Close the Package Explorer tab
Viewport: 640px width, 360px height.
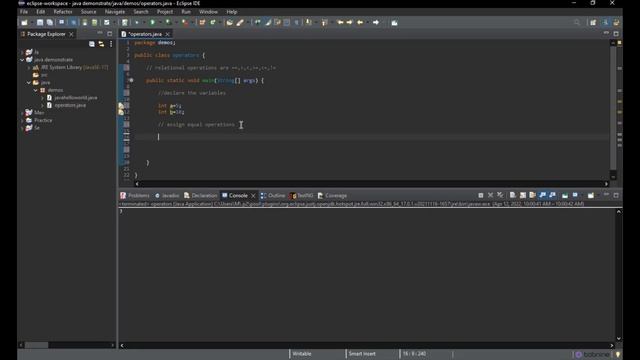pyautogui.click(x=71, y=34)
